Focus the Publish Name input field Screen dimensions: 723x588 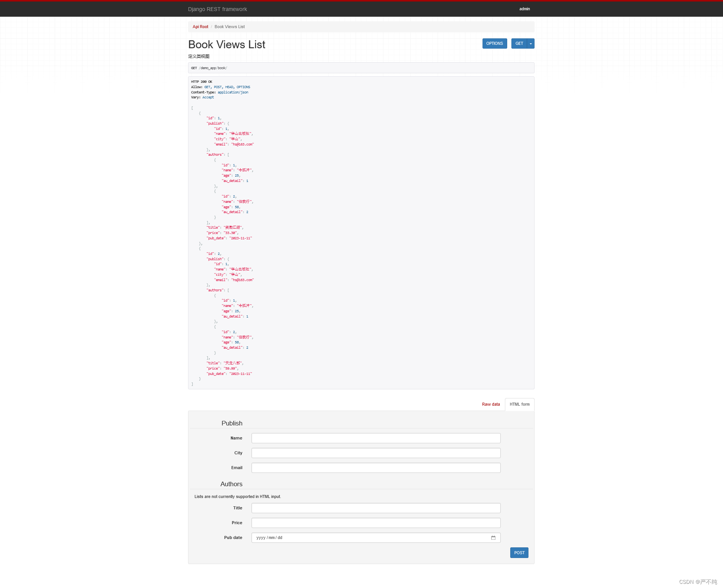[x=376, y=438]
